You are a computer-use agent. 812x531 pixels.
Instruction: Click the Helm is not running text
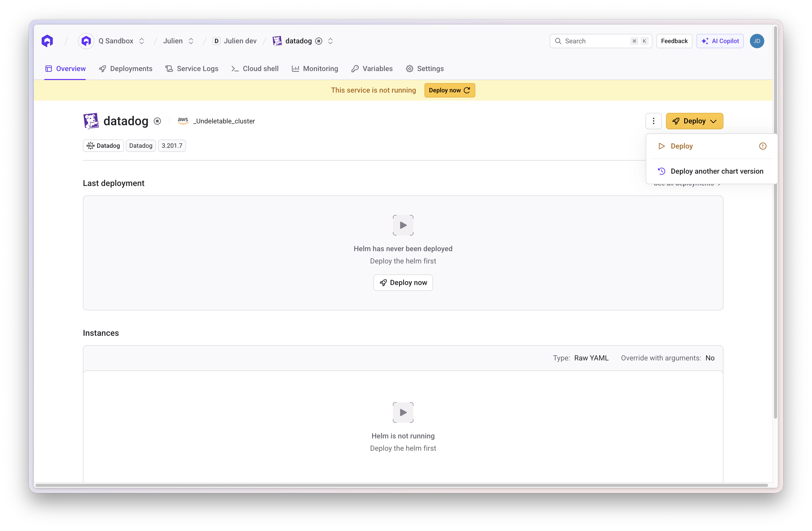pos(403,436)
